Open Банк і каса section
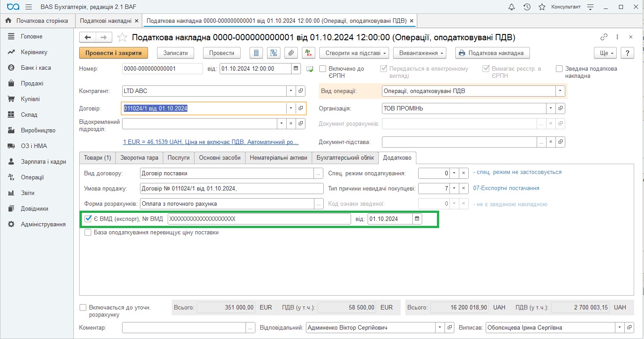644x339 pixels. click(36, 68)
